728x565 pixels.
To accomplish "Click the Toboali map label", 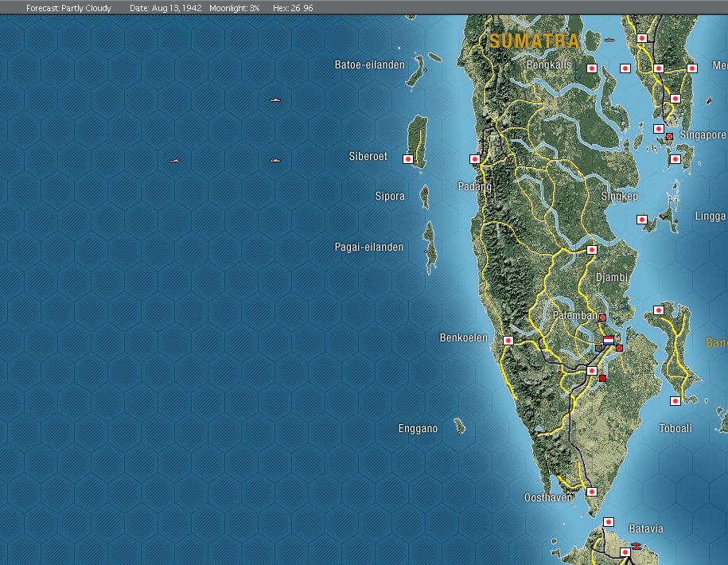I will [675, 428].
